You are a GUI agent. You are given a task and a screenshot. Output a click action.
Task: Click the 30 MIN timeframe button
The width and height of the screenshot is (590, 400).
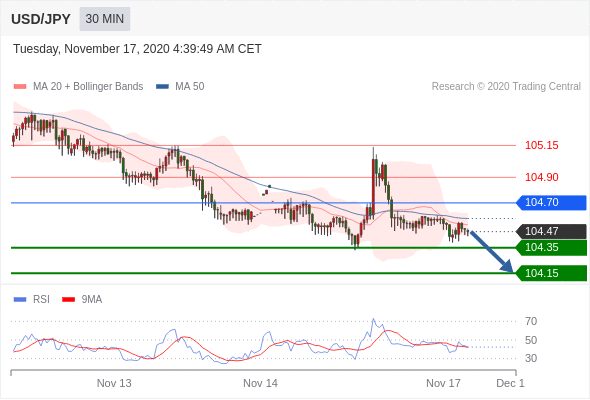[x=105, y=19]
